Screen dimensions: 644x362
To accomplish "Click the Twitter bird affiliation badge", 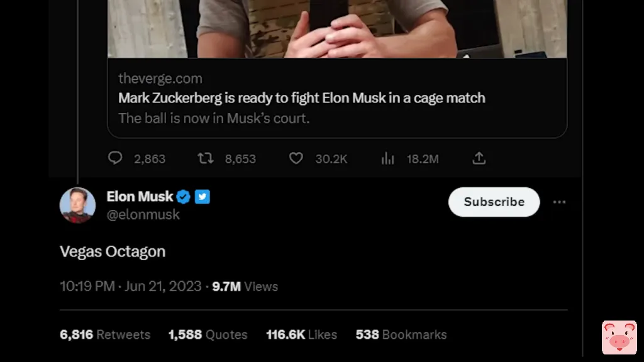I will [202, 197].
